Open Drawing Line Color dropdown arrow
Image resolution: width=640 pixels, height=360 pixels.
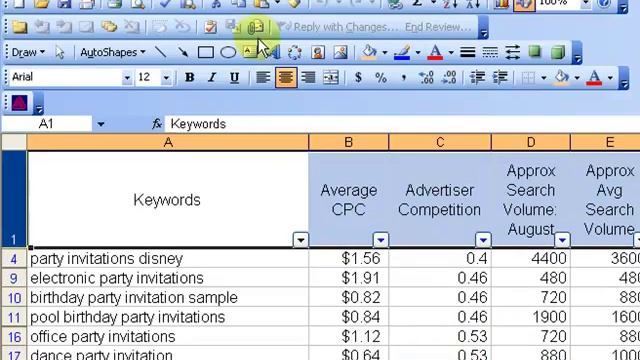[x=418, y=53]
